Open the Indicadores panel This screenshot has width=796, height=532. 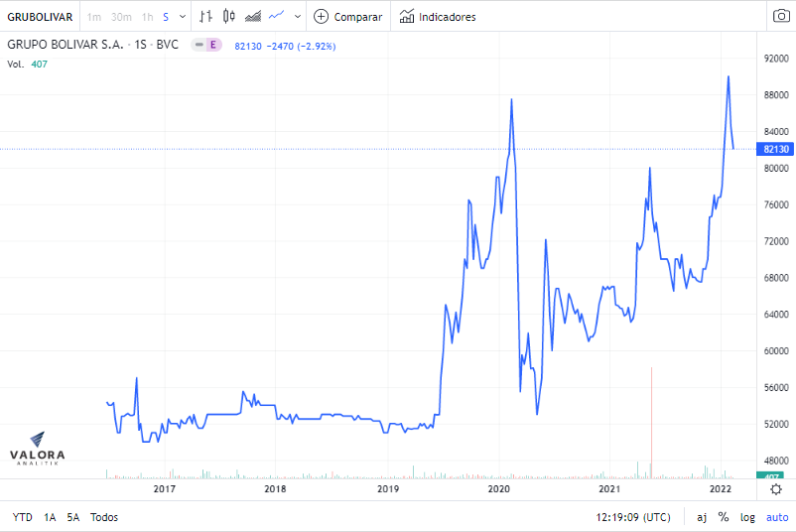438,17
